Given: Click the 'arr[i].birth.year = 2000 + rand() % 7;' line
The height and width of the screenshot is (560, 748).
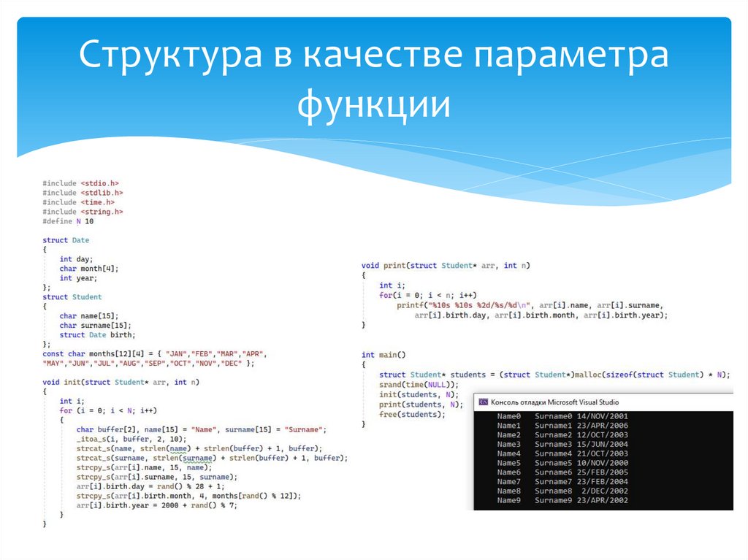Looking at the screenshot, I should [156, 506].
